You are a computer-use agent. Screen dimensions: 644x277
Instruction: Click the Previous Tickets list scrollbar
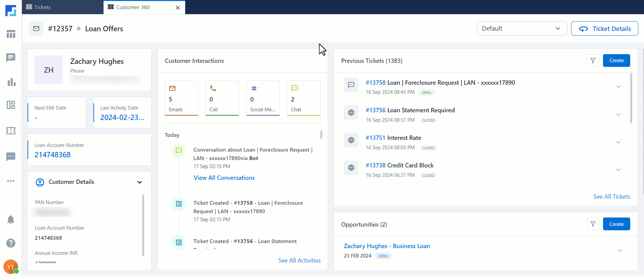(631, 98)
